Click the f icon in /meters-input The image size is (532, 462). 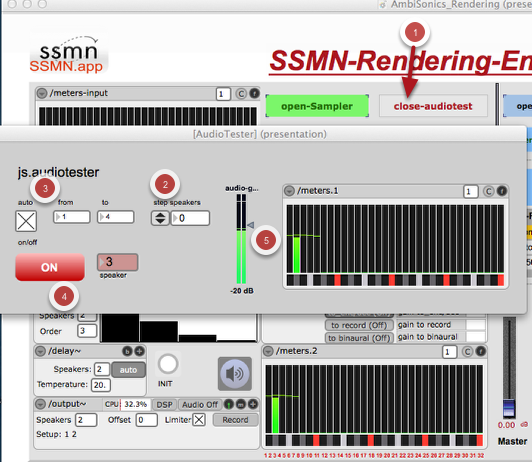(x=254, y=93)
